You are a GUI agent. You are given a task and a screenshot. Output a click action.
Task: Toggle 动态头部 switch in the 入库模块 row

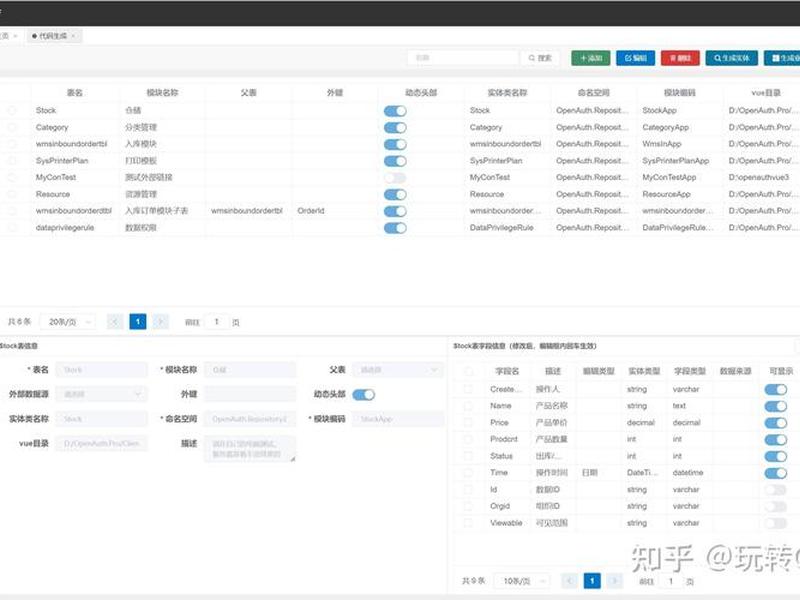[395, 144]
